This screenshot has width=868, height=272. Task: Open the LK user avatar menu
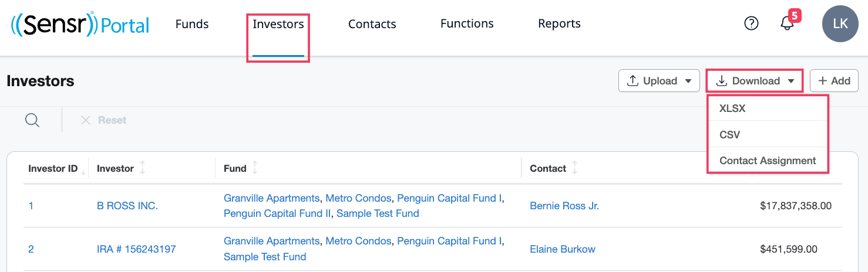pos(840,23)
